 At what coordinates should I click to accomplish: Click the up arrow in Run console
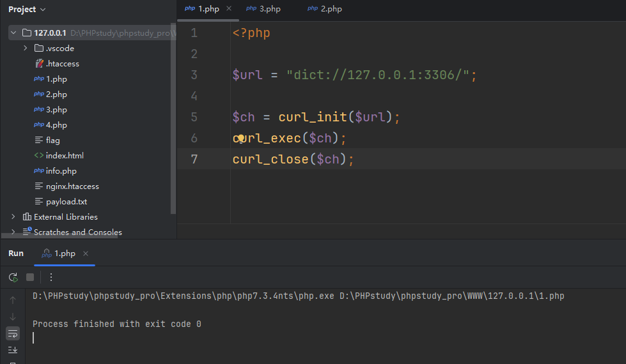pyautogui.click(x=13, y=300)
